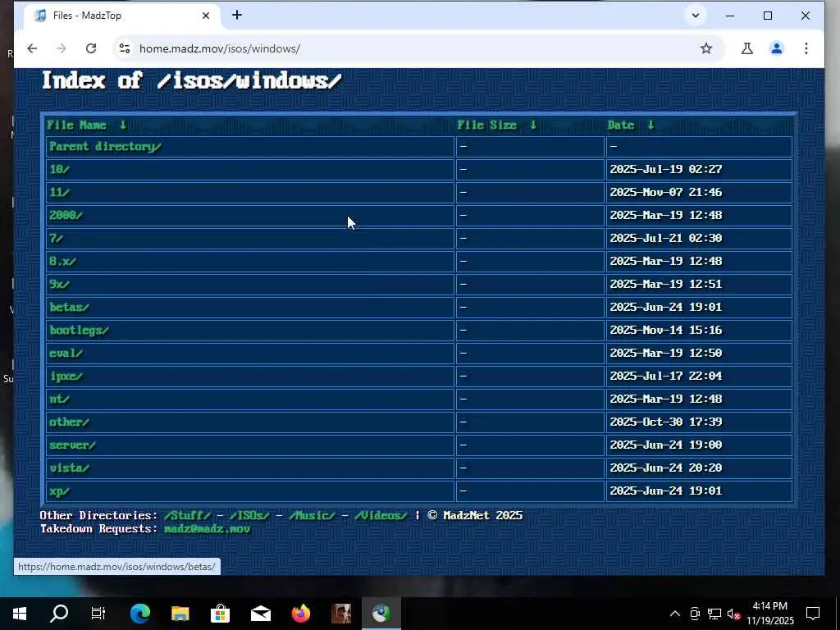Open the notification center icon
Image resolution: width=840 pixels, height=630 pixels.
(813, 614)
